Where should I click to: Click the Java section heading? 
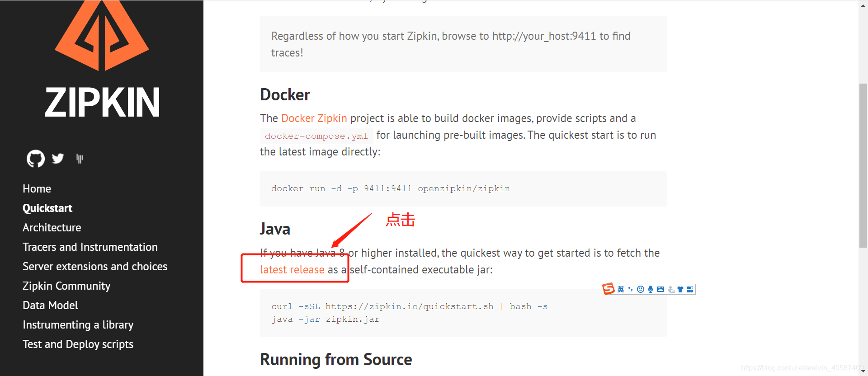[x=275, y=229]
